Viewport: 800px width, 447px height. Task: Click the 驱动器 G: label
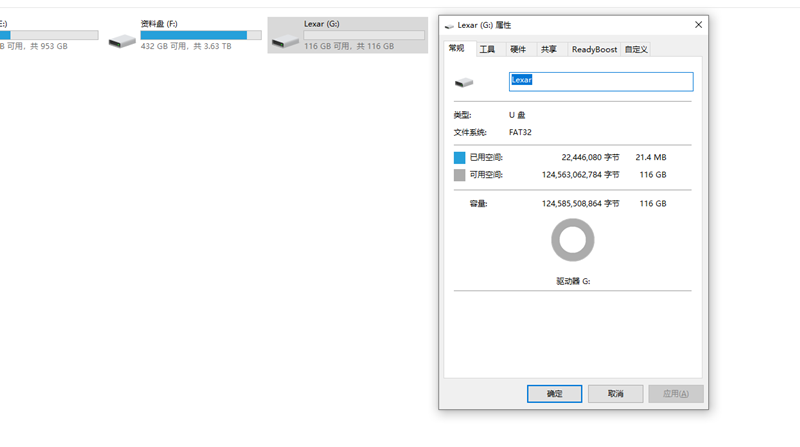pos(573,281)
